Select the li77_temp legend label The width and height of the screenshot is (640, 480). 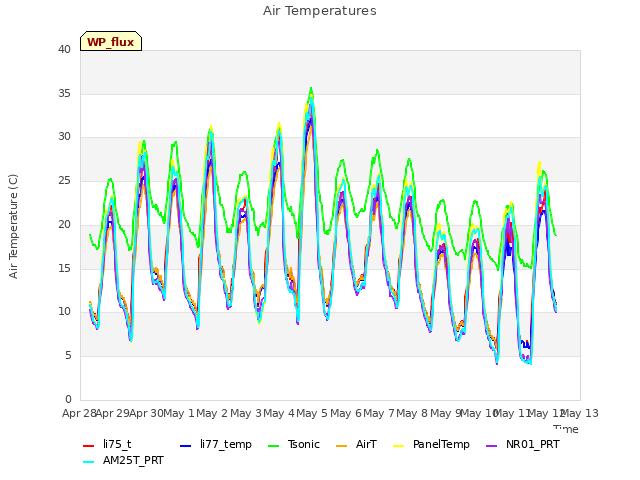[x=226, y=444]
